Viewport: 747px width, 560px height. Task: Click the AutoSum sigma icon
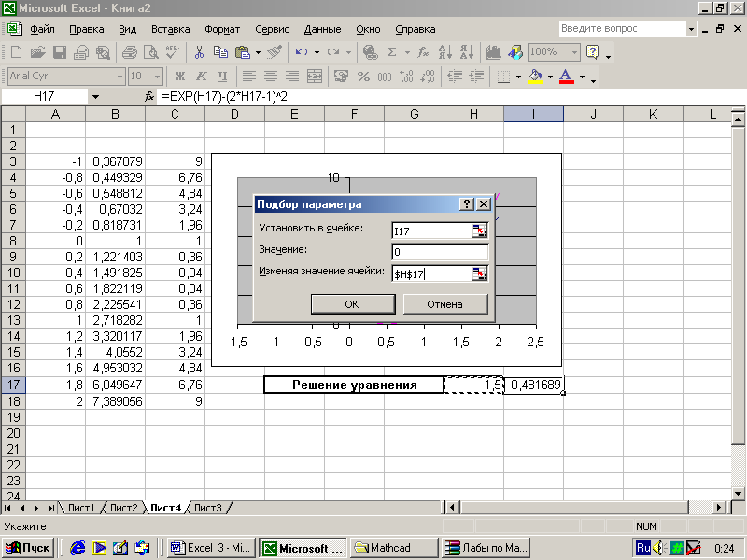click(391, 52)
